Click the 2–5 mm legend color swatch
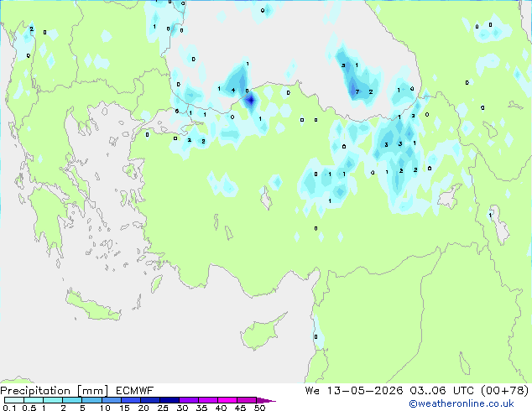 pyautogui.click(x=72, y=400)
